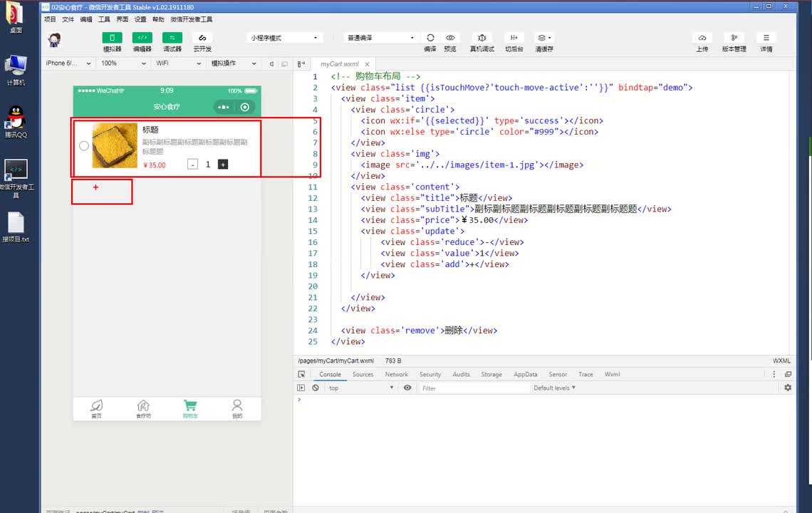This screenshot has height=513, width=812.
Task: Open the simulator (模拟器) panel toggle
Action: (x=112, y=38)
